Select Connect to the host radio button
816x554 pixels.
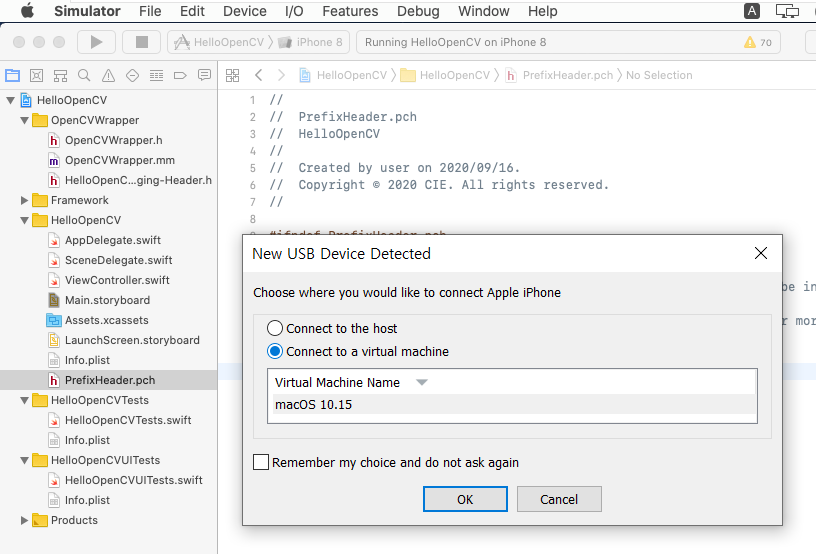[x=275, y=328]
